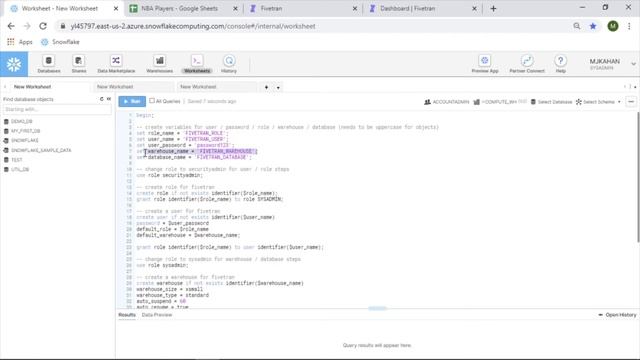Viewport: 640px width, 360px height.
Task: Change the ACCOUNTADMIN role selector
Action: 447,102
